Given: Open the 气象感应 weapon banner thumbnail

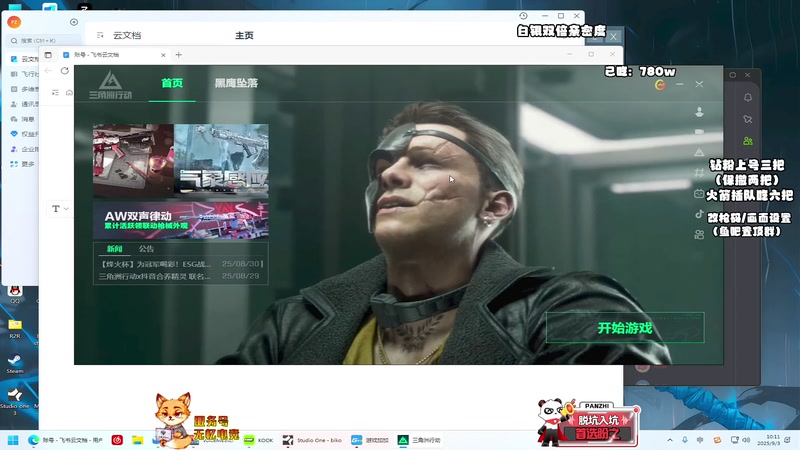Looking at the screenshot, I should tap(221, 161).
